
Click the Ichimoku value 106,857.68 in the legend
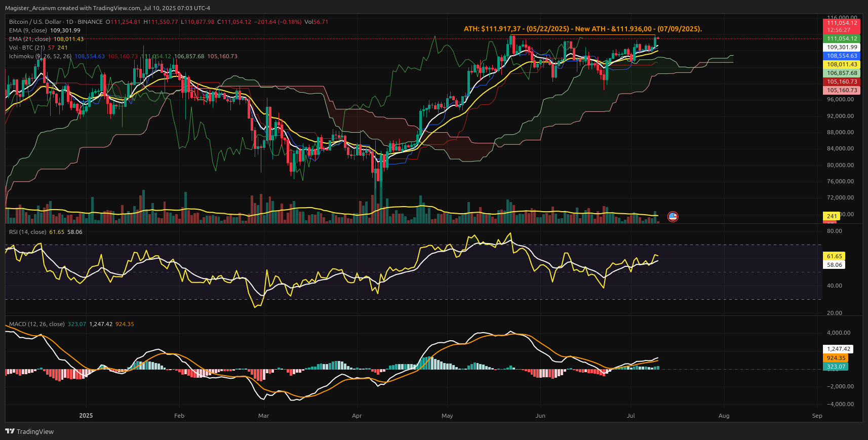[189, 56]
